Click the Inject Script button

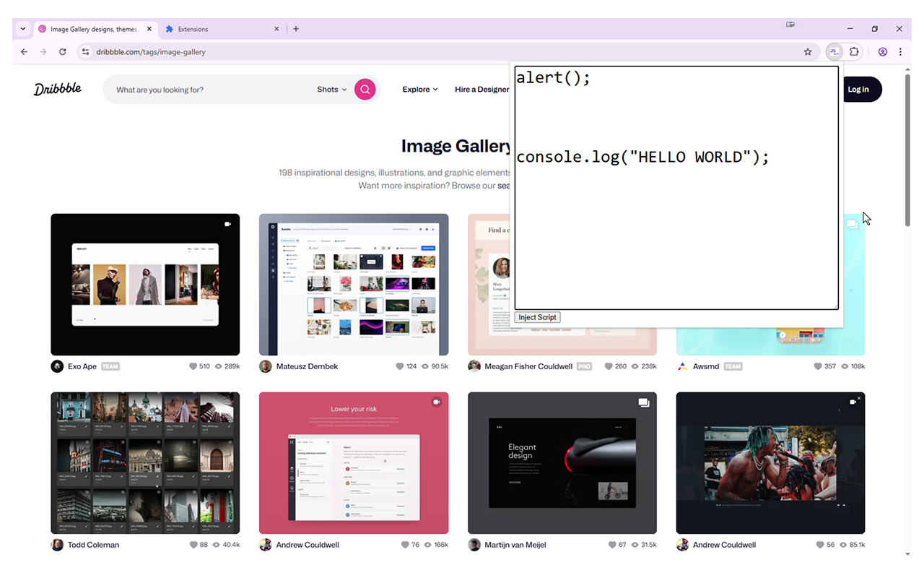tap(537, 317)
